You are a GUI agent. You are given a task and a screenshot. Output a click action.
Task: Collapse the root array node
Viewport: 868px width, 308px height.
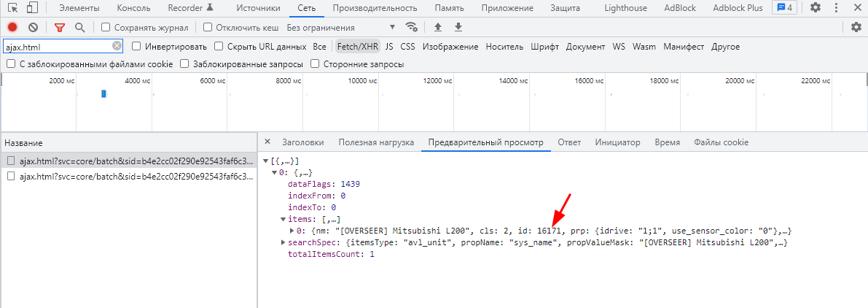point(266,161)
